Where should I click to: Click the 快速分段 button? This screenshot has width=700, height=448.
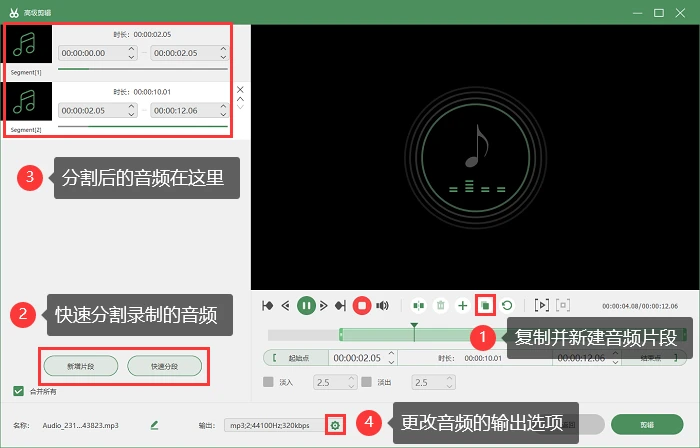click(x=164, y=366)
